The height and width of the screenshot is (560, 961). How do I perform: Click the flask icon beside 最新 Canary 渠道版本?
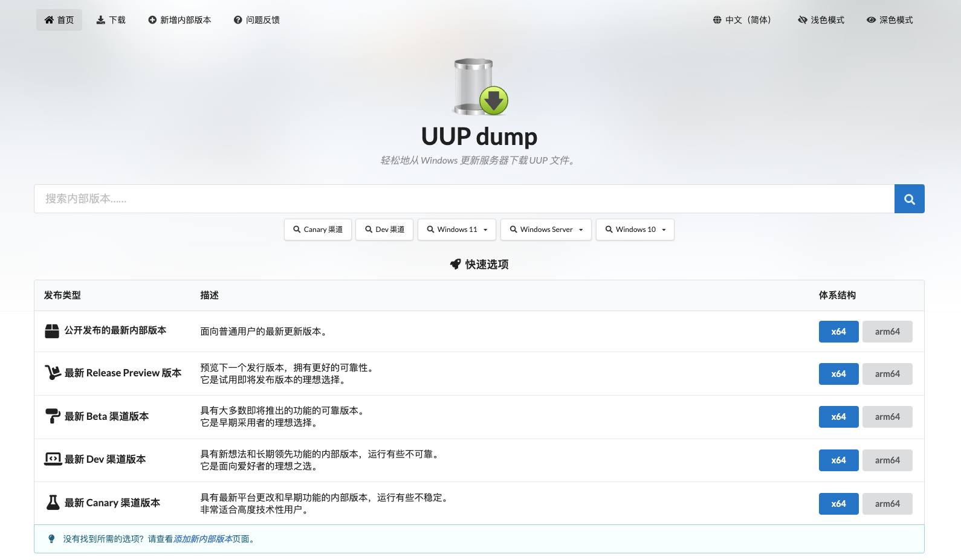click(x=53, y=503)
